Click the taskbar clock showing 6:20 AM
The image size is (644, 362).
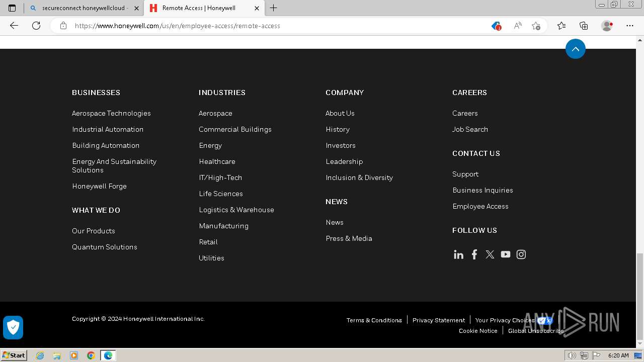point(618,355)
